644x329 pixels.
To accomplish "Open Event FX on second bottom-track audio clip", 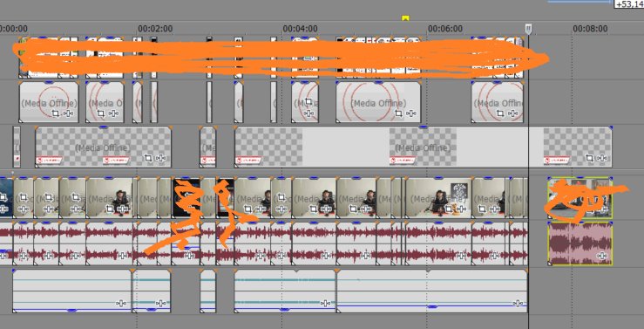I will point(161,304).
